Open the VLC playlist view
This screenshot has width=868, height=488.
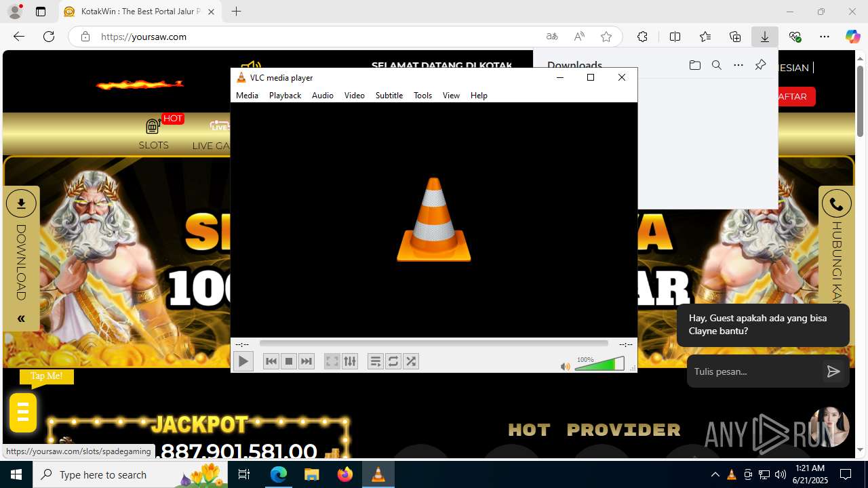376,361
